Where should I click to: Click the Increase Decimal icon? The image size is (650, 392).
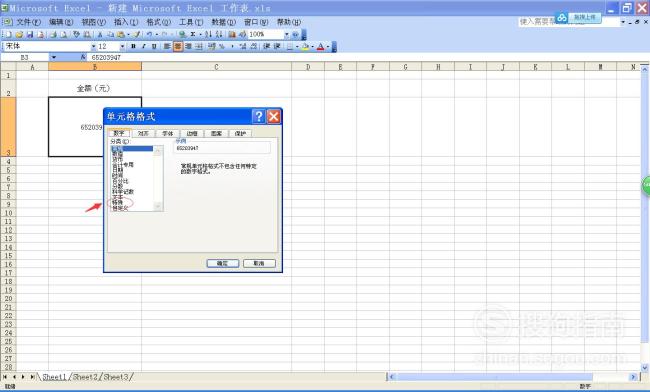pyautogui.click(x=243, y=46)
